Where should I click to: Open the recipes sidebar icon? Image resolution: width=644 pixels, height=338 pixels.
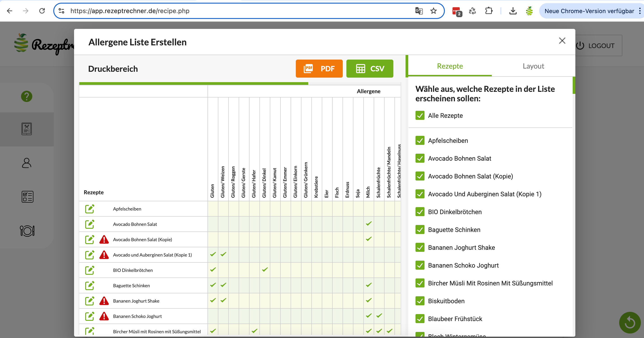[26, 129]
